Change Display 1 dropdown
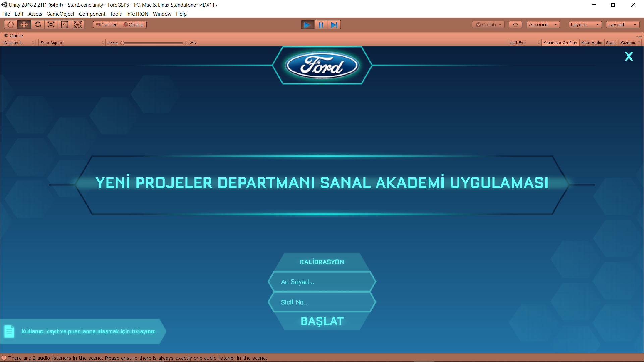The image size is (644, 362). pyautogui.click(x=19, y=43)
